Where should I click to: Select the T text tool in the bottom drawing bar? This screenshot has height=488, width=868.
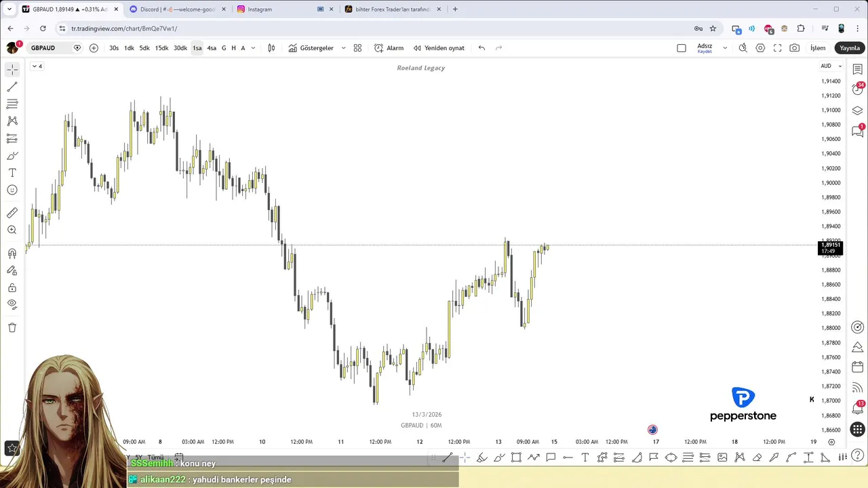coord(585,457)
